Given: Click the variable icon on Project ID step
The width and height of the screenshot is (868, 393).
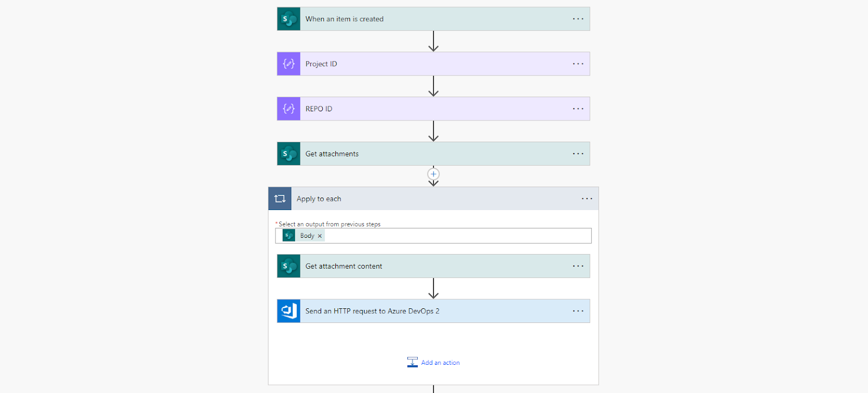Looking at the screenshot, I should coord(289,64).
